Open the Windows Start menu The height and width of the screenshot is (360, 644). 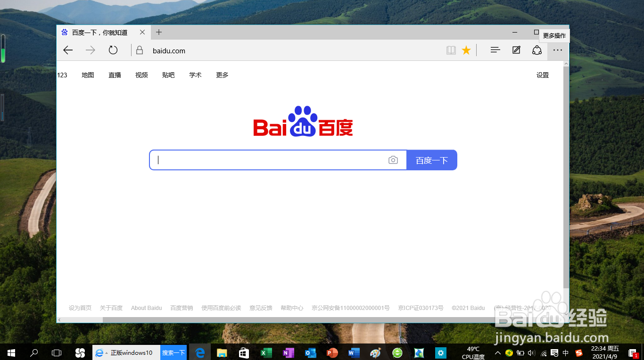(11, 352)
